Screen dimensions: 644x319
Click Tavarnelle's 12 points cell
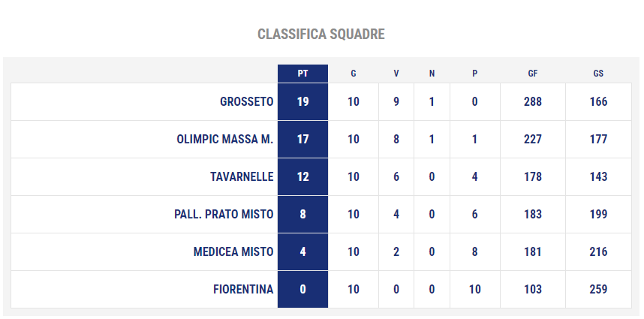tap(302, 176)
